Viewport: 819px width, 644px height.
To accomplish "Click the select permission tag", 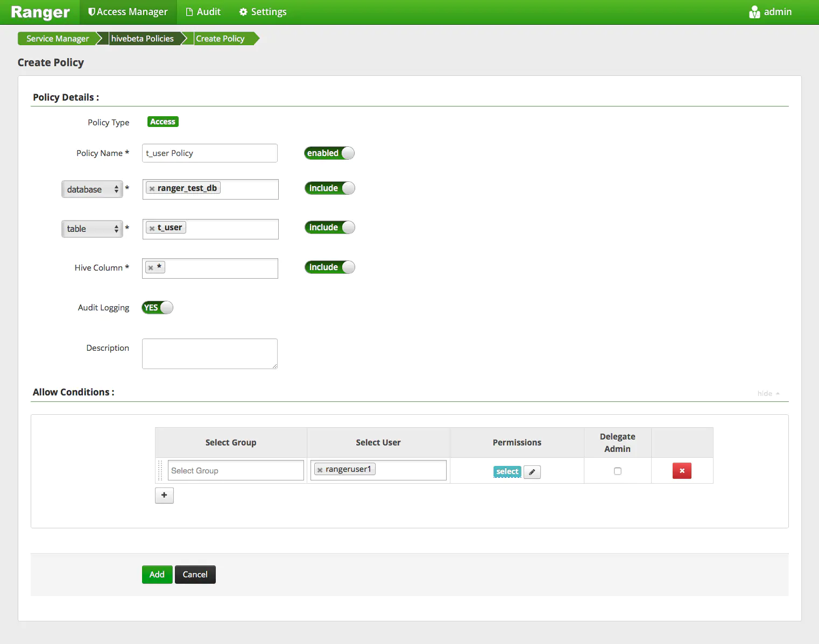I will [507, 471].
